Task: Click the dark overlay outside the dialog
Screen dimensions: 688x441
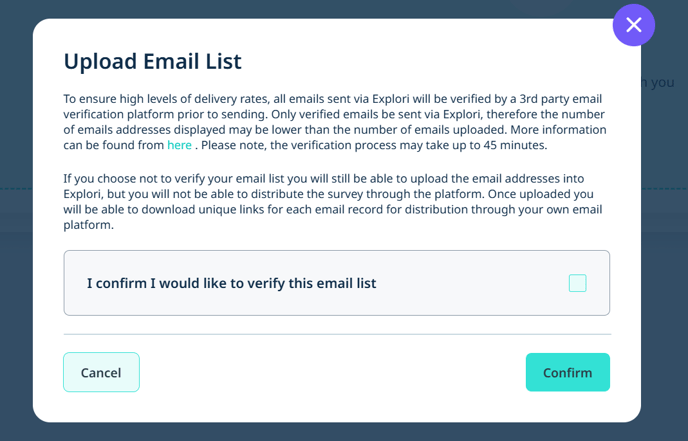Action: click(x=16, y=307)
